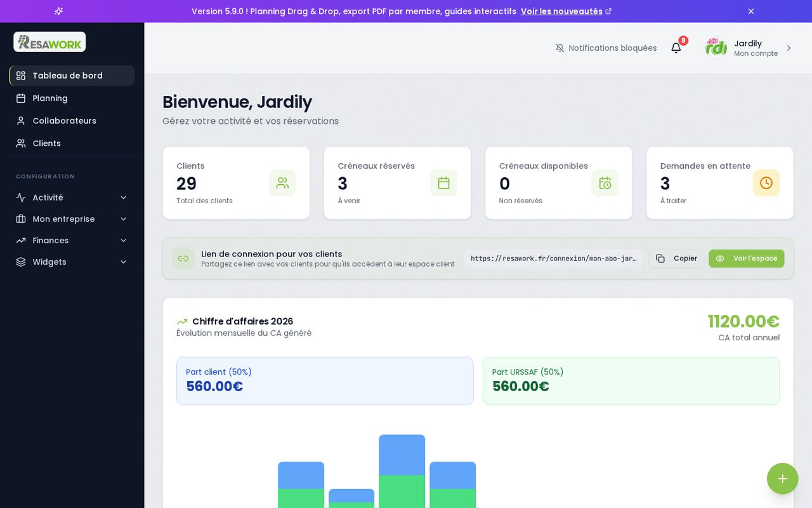Open the Créneaux réservés card
Image resolution: width=812 pixels, height=508 pixels.
pyautogui.click(x=398, y=183)
